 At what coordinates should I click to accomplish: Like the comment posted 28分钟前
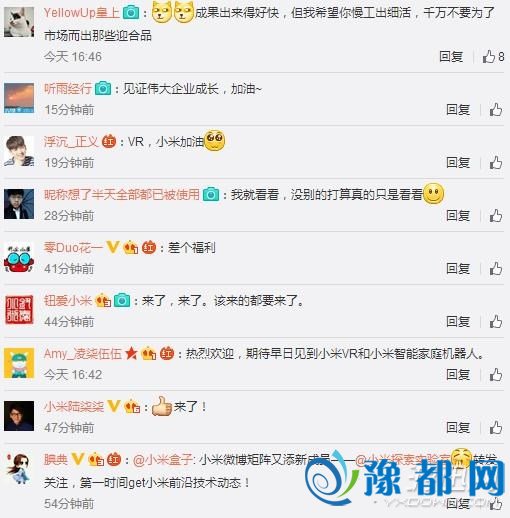click(496, 216)
